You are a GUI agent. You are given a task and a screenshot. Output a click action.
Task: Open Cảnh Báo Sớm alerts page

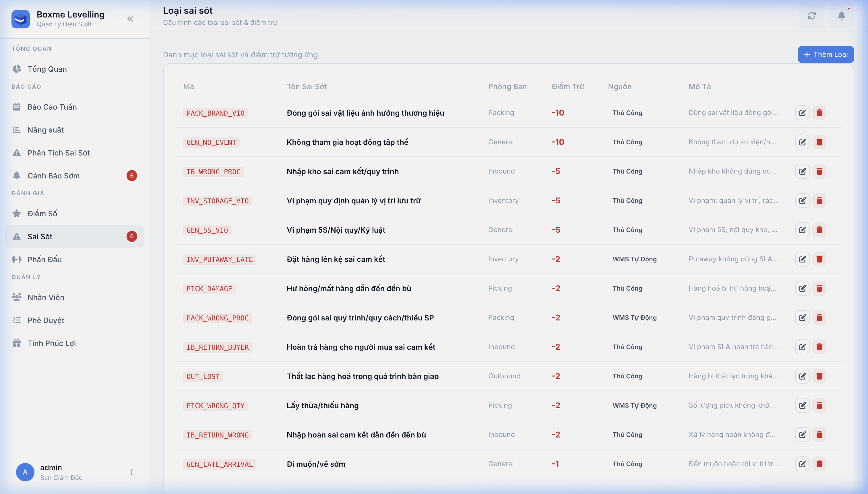coord(53,176)
